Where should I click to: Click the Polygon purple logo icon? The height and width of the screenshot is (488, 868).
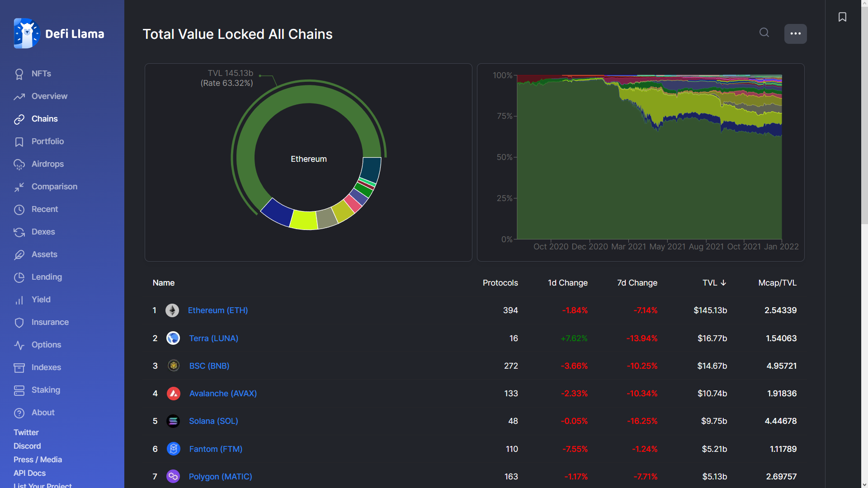click(173, 476)
